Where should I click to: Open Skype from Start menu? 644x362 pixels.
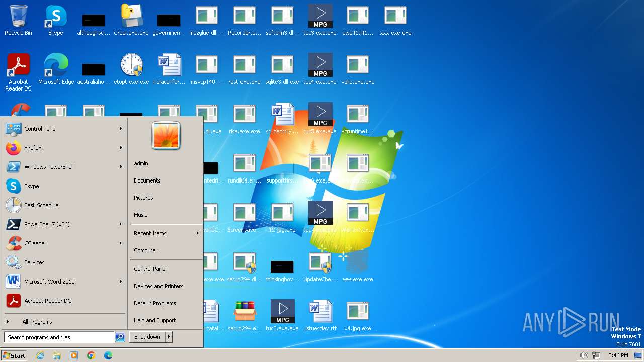click(64, 186)
